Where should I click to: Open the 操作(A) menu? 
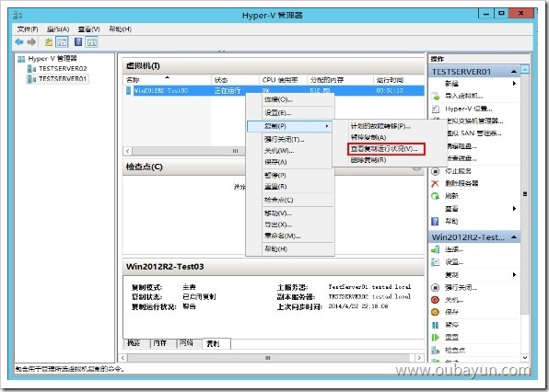tap(58, 29)
